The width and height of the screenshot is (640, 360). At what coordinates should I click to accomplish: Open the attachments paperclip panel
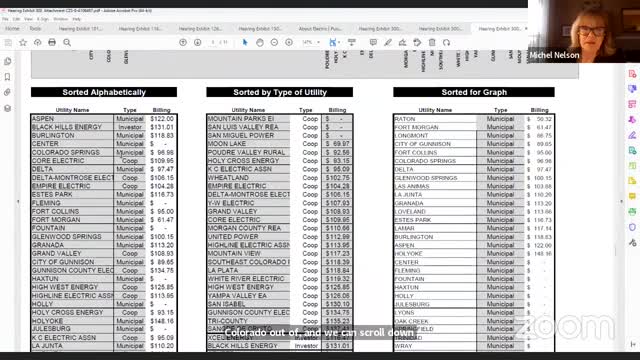pyautogui.click(x=7, y=93)
